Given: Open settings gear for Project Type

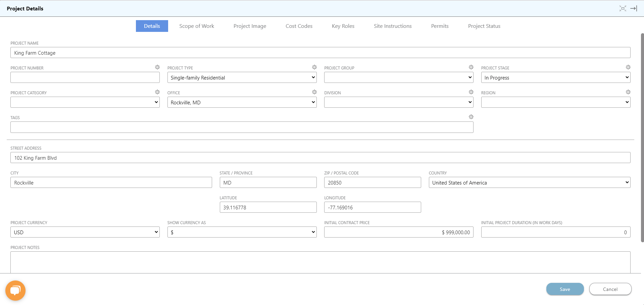Looking at the screenshot, I should point(314,67).
